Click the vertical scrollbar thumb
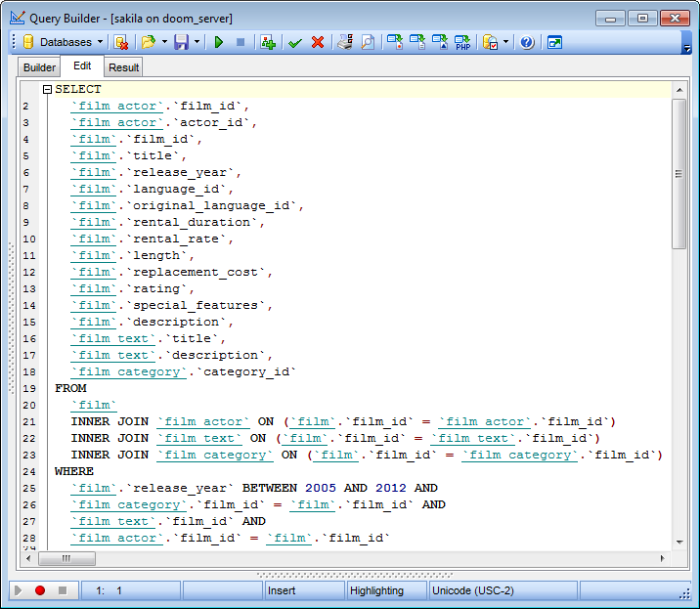The image size is (700, 609). tap(678, 173)
